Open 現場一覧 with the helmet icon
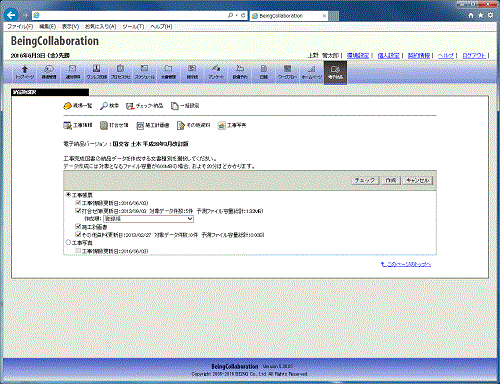500x384 pixels. click(x=77, y=106)
